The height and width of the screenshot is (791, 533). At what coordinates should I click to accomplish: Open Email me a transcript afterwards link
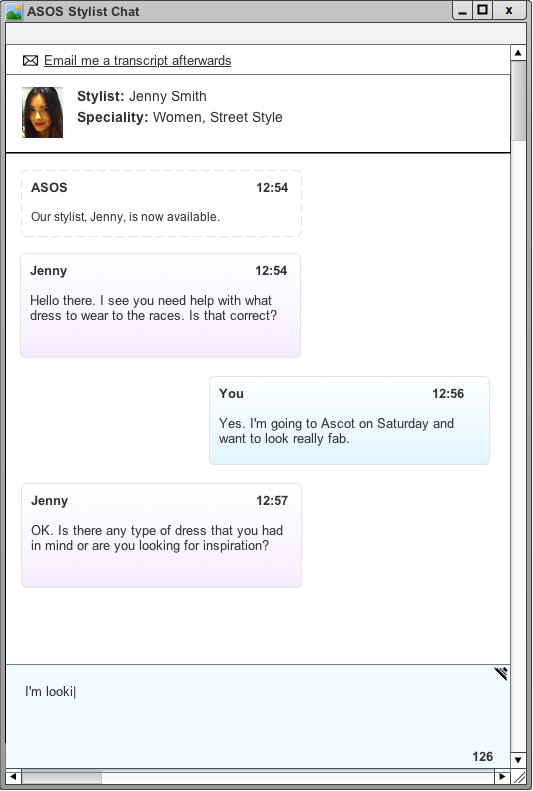(x=137, y=61)
